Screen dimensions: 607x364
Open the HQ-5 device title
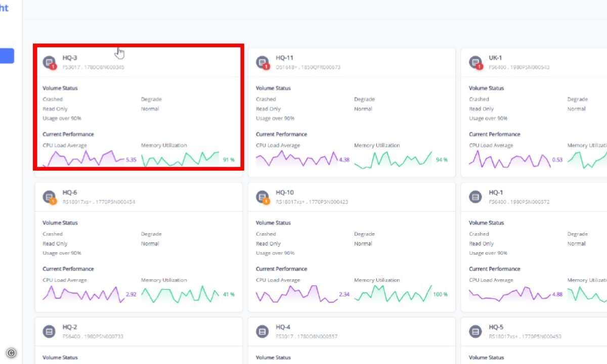[x=496, y=327]
